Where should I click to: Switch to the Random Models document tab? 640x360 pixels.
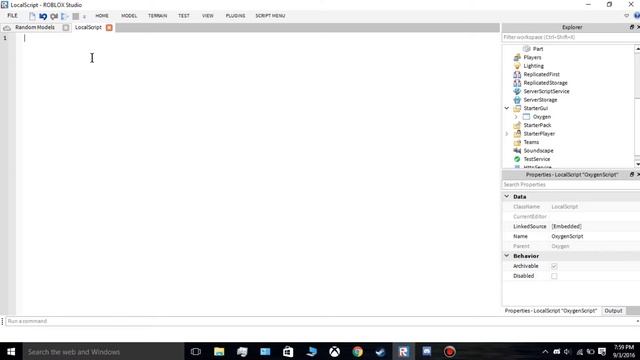click(35, 27)
